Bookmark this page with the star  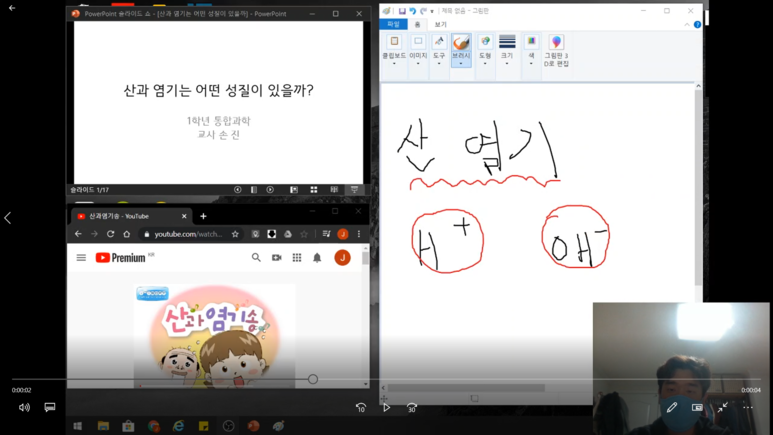point(235,234)
